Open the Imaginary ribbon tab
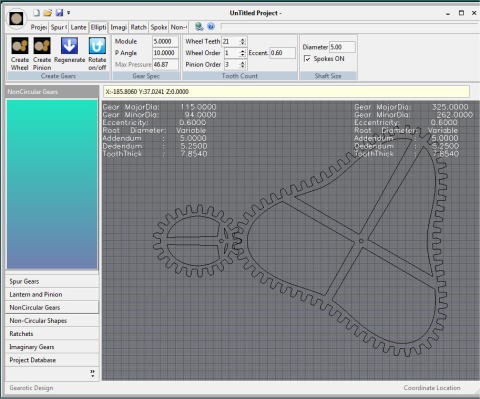Screen dimensions: 480x399 (x=118, y=27)
